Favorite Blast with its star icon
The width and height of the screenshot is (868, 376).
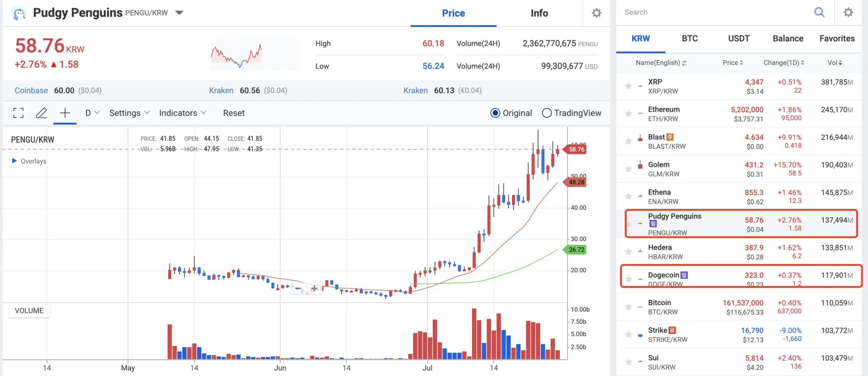coord(629,141)
